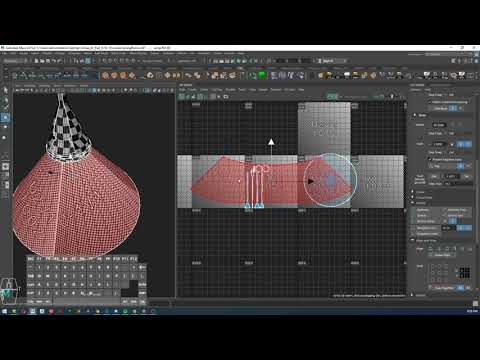Click the New Scene icon in status line
The width and height of the screenshot is (480, 360).
click(x=37, y=61)
